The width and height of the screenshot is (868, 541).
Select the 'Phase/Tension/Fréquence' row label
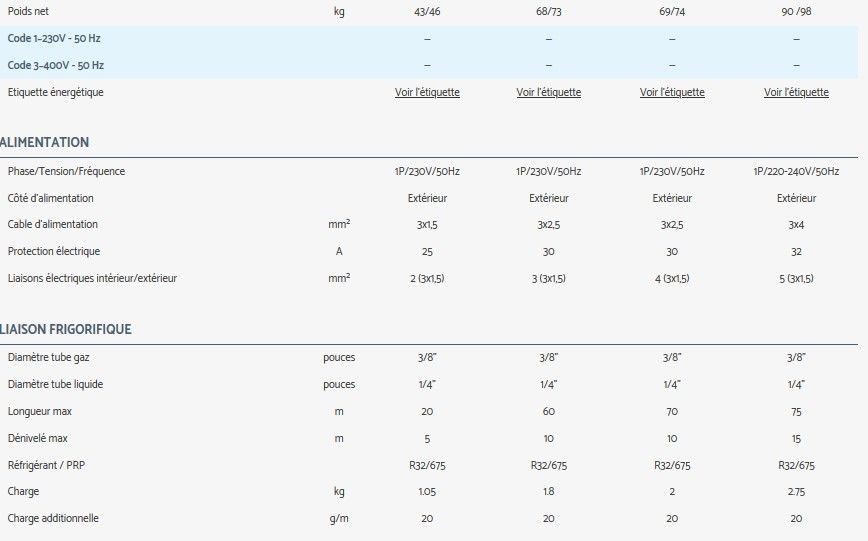(x=66, y=171)
